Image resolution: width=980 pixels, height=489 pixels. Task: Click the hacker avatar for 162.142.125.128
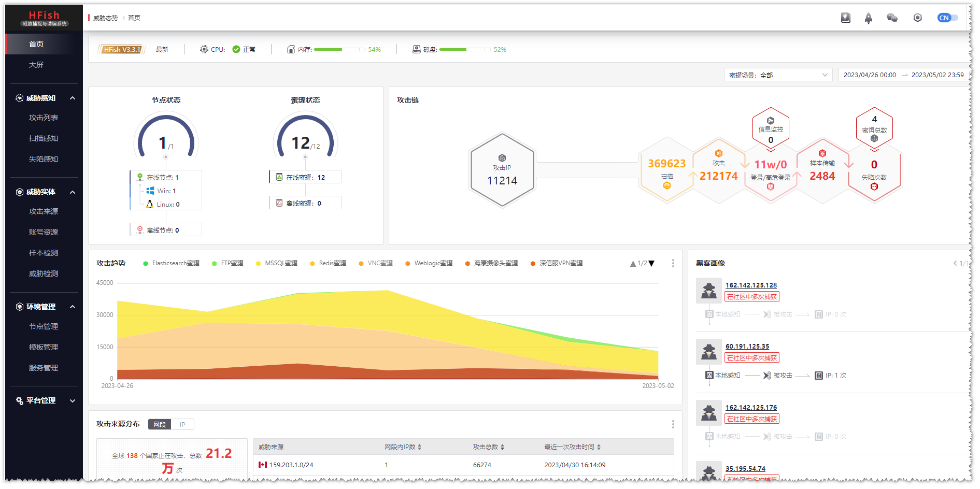pyautogui.click(x=708, y=291)
